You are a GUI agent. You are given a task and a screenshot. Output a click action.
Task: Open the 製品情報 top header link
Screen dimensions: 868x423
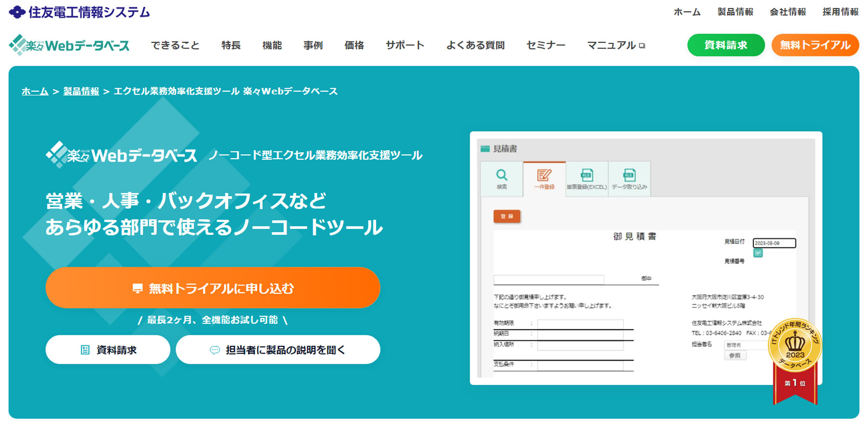[735, 12]
